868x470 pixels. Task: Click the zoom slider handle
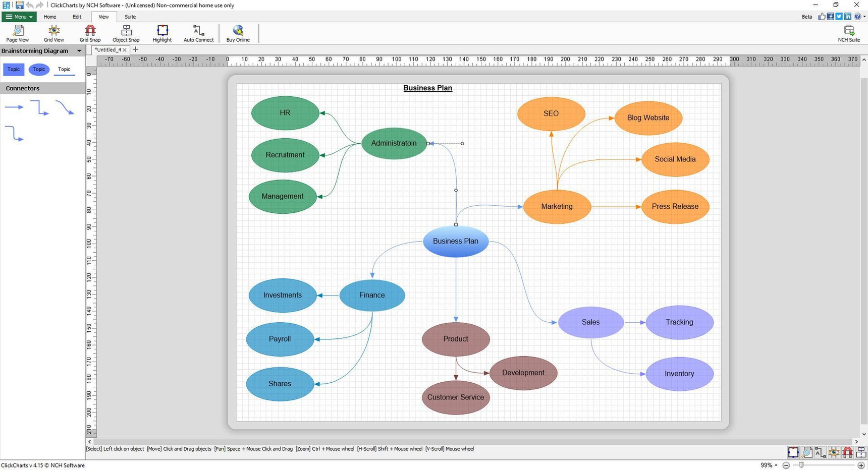point(801,465)
